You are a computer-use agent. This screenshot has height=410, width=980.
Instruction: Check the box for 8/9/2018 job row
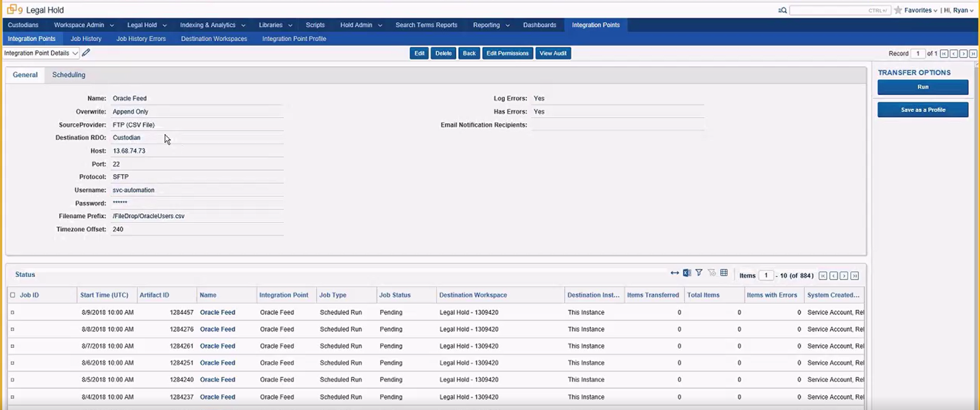(13, 313)
